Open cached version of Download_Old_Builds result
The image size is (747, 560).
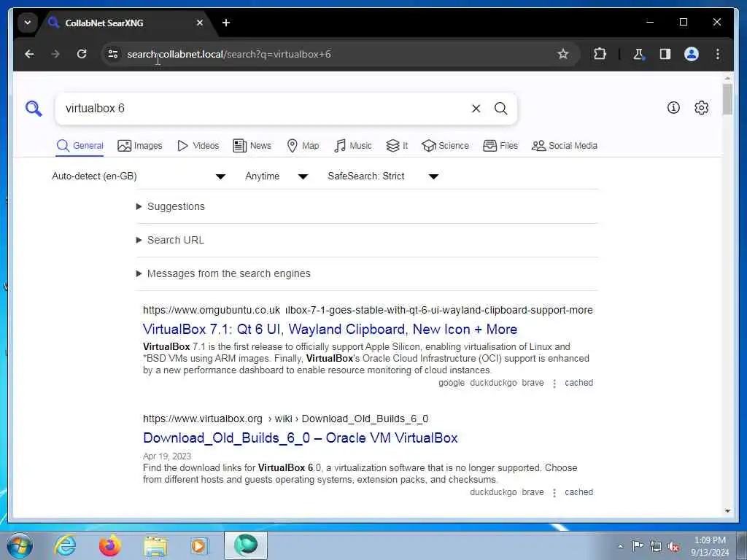click(x=578, y=492)
